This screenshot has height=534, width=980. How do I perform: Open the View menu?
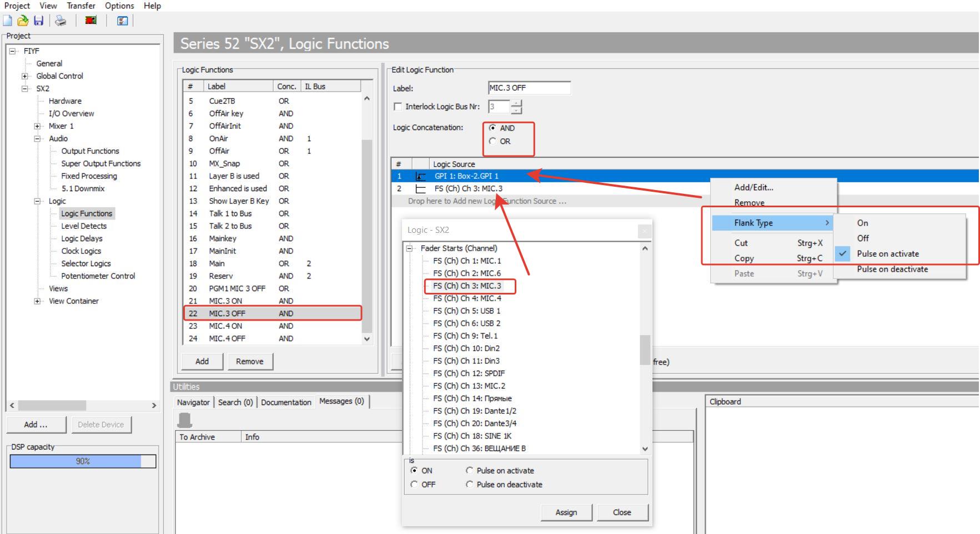pos(48,6)
